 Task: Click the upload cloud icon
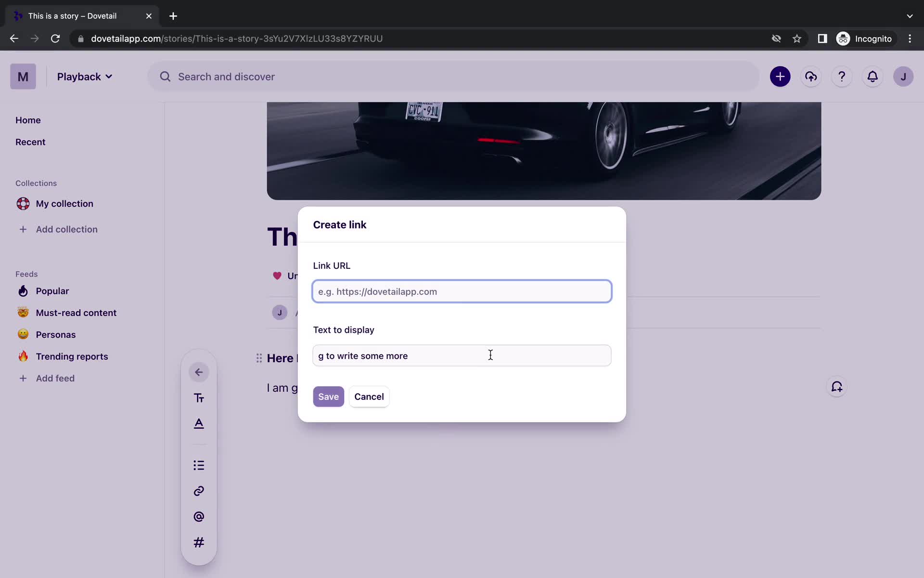811,77
